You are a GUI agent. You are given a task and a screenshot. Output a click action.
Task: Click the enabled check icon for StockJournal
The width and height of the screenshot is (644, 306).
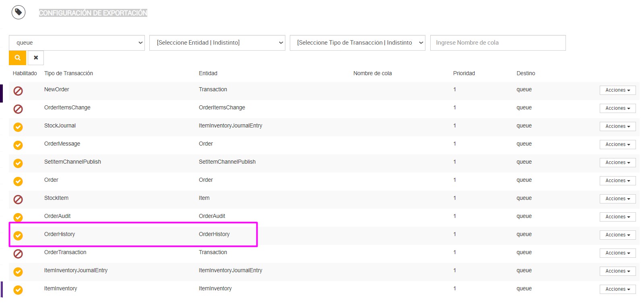18,127
